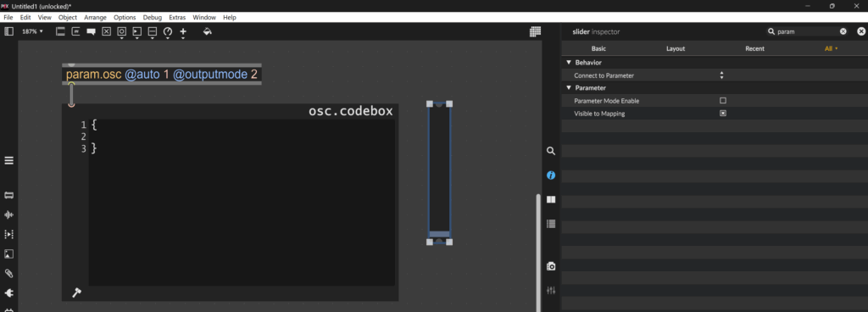The image size is (868, 312).
Task: Click the hammer build icon in codebox
Action: click(x=76, y=292)
